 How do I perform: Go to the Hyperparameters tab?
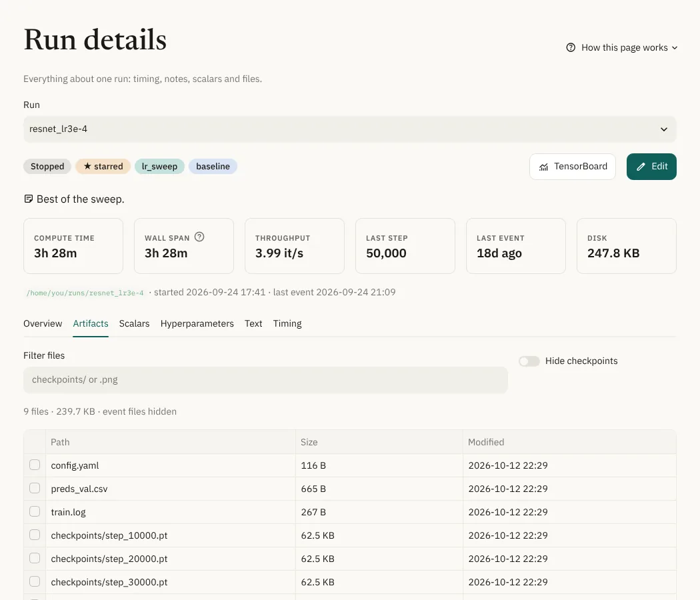pos(197,323)
